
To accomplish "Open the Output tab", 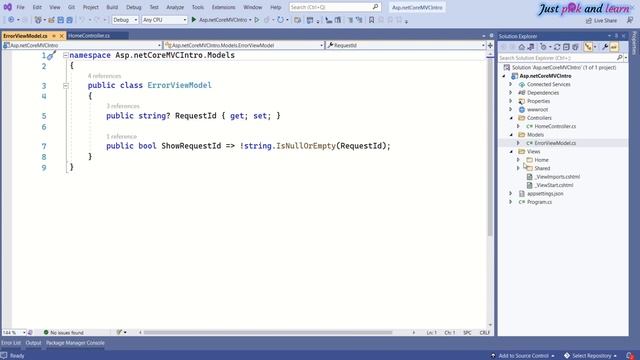I will point(33,343).
